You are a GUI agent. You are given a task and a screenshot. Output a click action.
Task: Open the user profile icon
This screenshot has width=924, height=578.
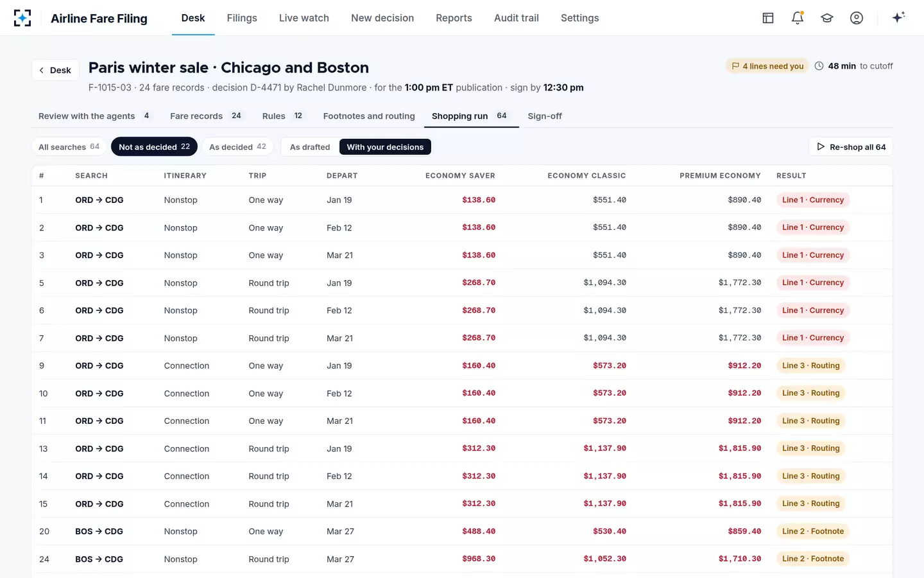coord(857,18)
